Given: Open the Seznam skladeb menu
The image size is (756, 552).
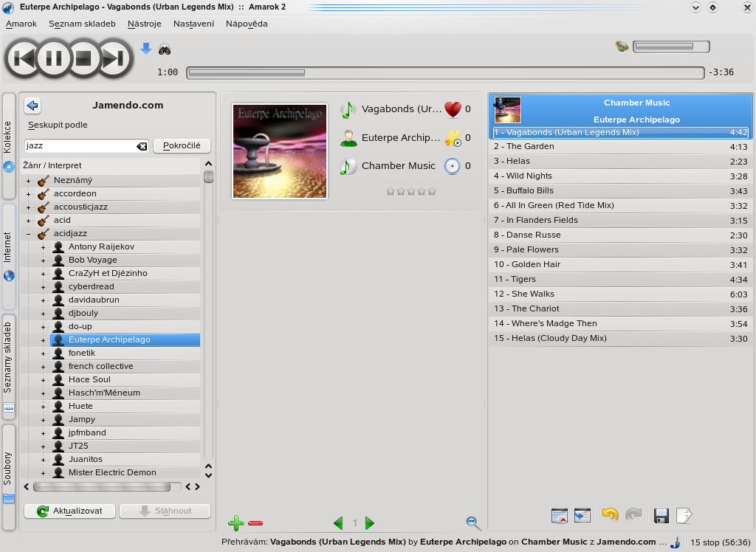Looking at the screenshot, I should [x=82, y=24].
